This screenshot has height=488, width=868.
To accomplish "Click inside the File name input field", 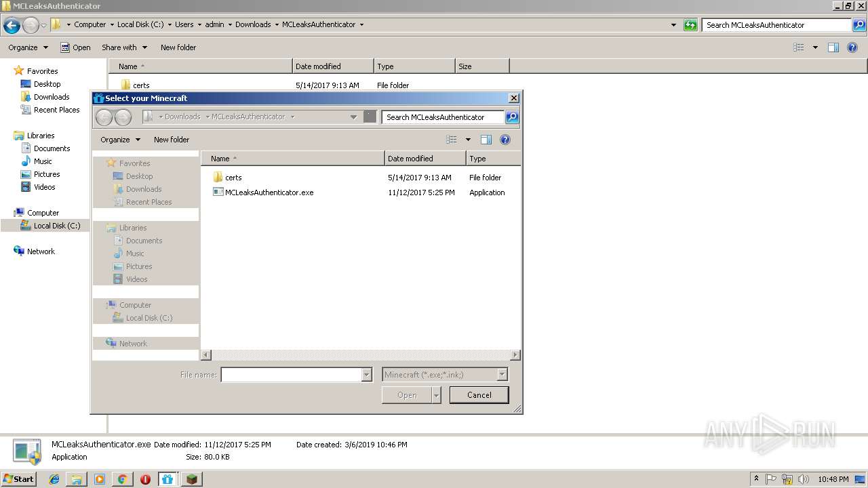I will coord(292,374).
